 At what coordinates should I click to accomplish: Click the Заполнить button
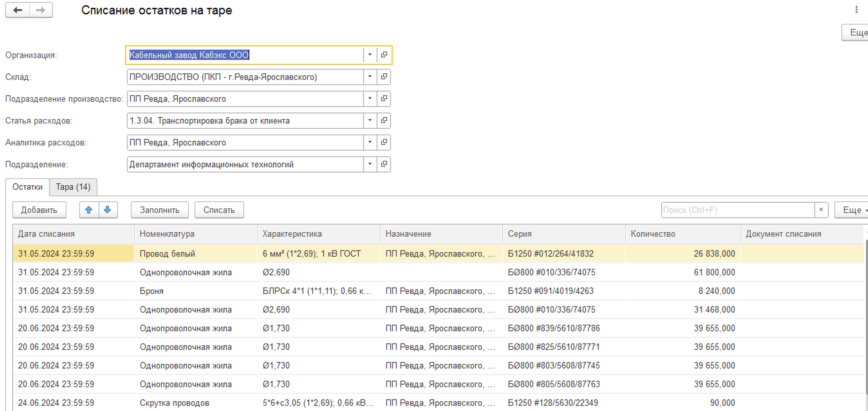point(160,210)
